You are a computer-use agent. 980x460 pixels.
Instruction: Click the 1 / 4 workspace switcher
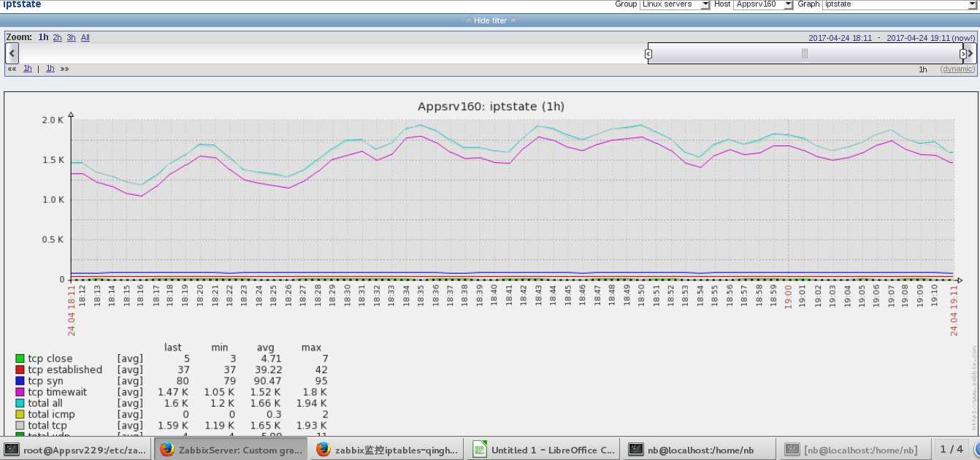point(952,449)
